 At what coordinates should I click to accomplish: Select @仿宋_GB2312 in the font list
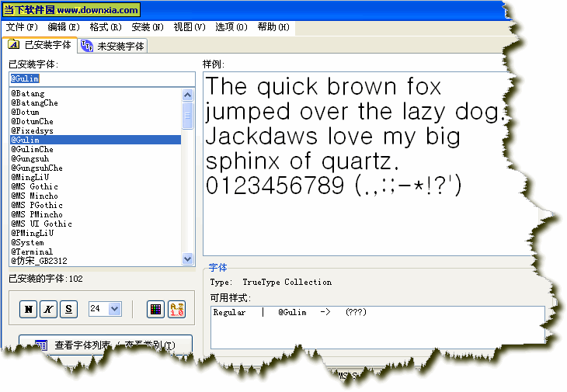(96, 261)
